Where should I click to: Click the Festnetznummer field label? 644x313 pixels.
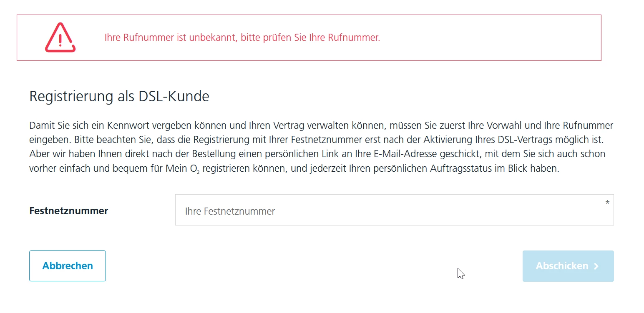tap(68, 211)
